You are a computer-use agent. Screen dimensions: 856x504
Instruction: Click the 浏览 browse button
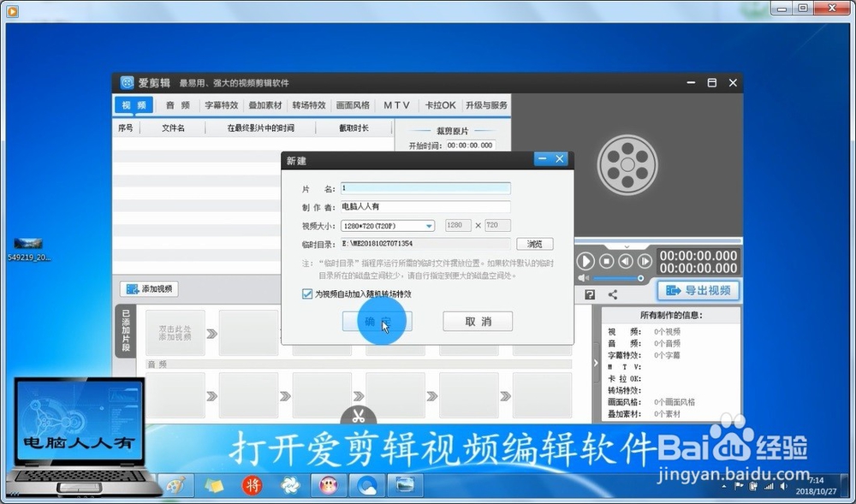click(x=535, y=244)
